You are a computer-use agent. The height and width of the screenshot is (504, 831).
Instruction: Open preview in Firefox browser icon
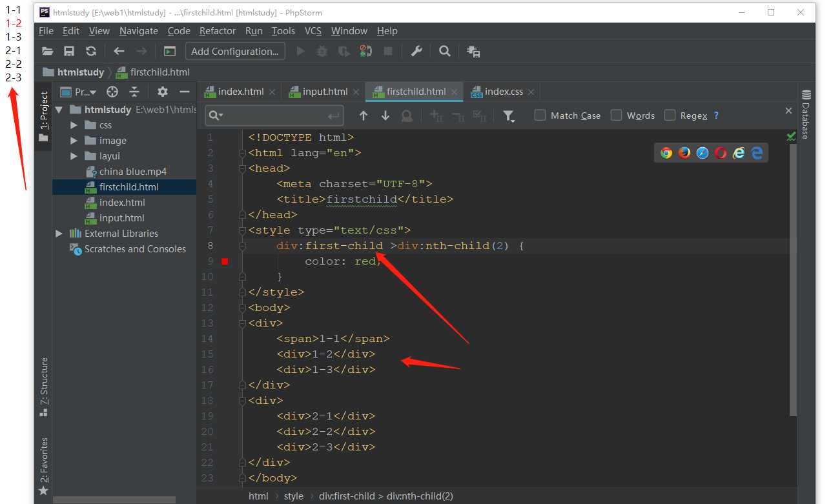(684, 153)
